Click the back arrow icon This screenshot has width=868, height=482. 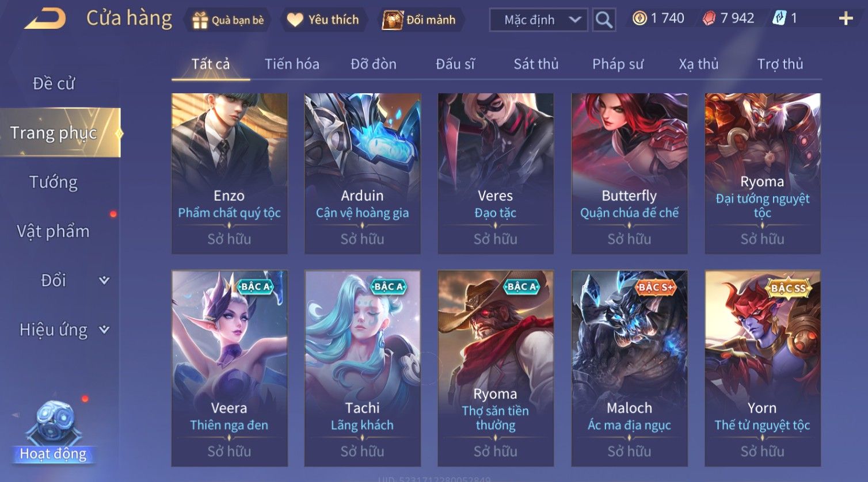(45, 19)
